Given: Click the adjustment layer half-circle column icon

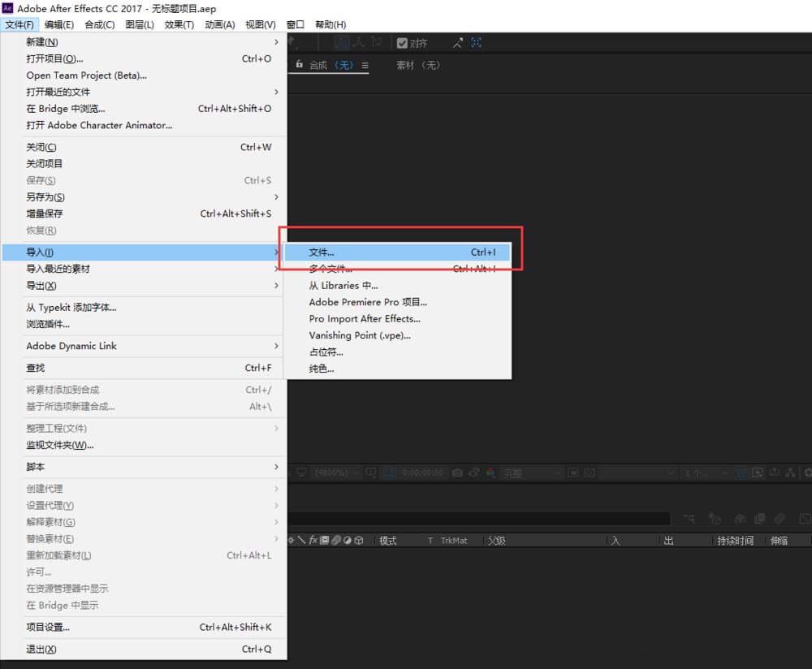Looking at the screenshot, I should point(347,540).
